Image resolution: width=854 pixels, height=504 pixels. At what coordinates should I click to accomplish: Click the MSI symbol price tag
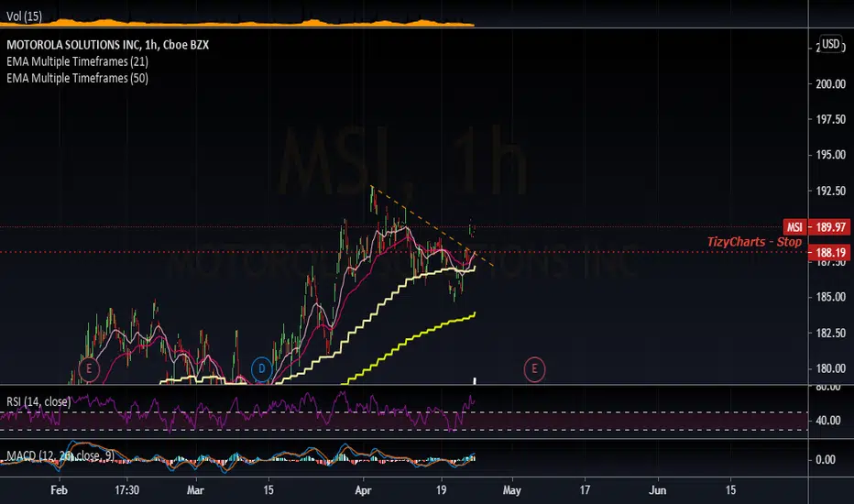point(794,227)
